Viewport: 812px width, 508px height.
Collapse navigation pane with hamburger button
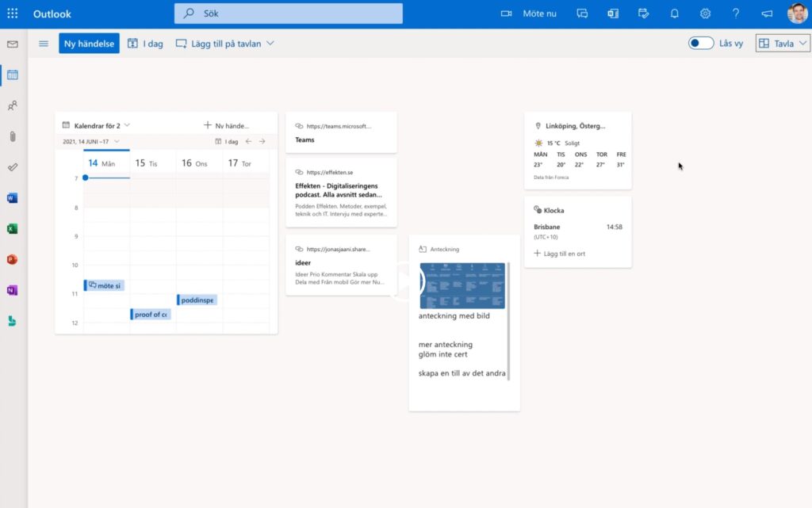(44, 44)
